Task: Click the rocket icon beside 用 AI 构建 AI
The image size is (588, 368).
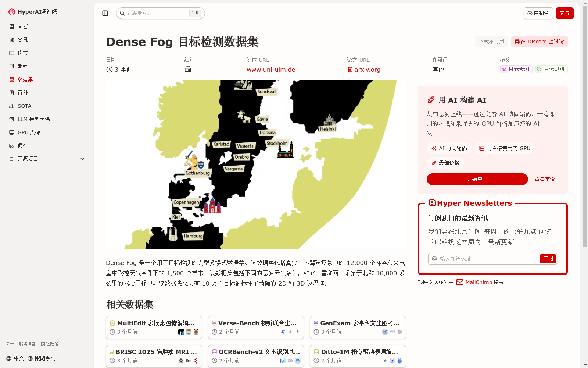Action: (x=431, y=100)
